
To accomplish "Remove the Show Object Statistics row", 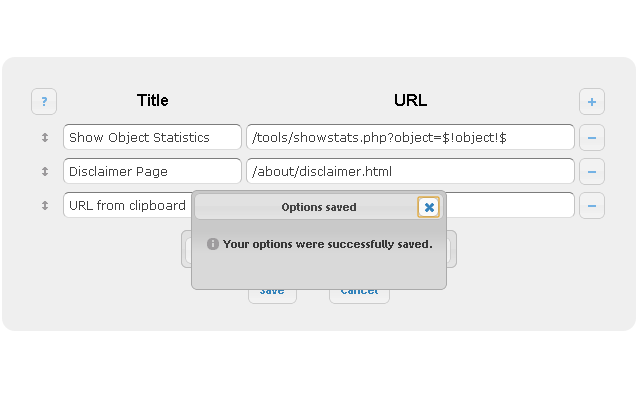I will pos(592,137).
